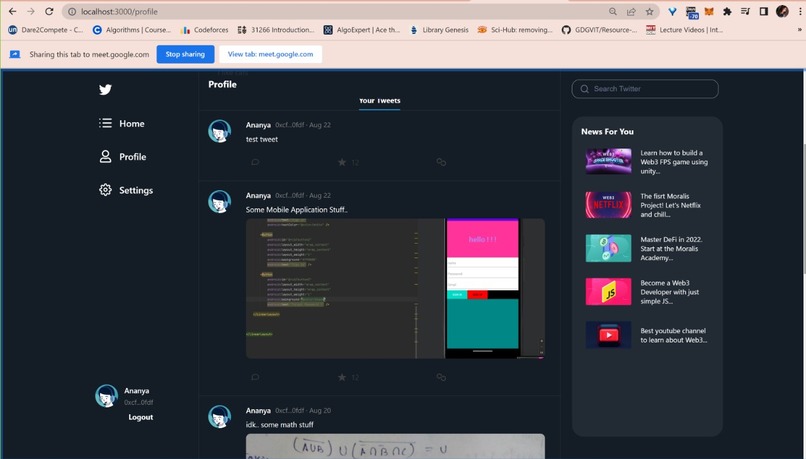The image size is (806, 459).
Task: Click the Settings gear icon
Action: (105, 190)
